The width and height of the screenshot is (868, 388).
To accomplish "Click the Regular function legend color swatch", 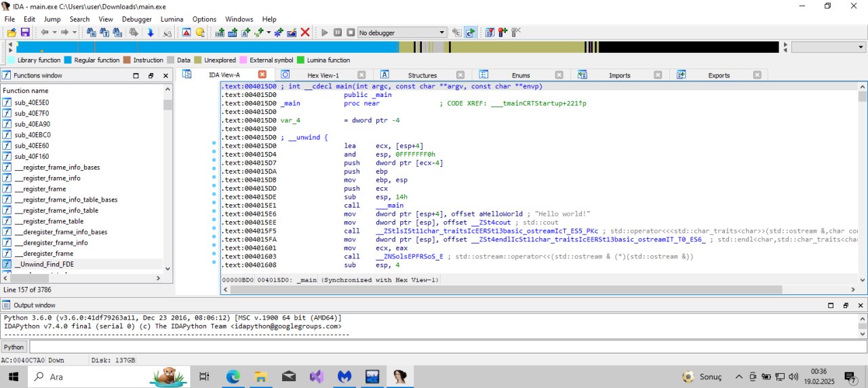I will 67,60.
